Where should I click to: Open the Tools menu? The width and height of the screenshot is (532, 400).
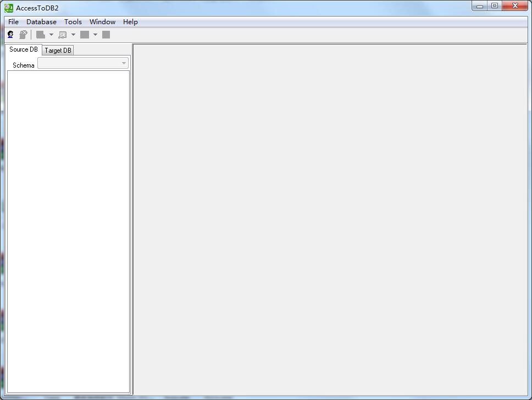73,22
